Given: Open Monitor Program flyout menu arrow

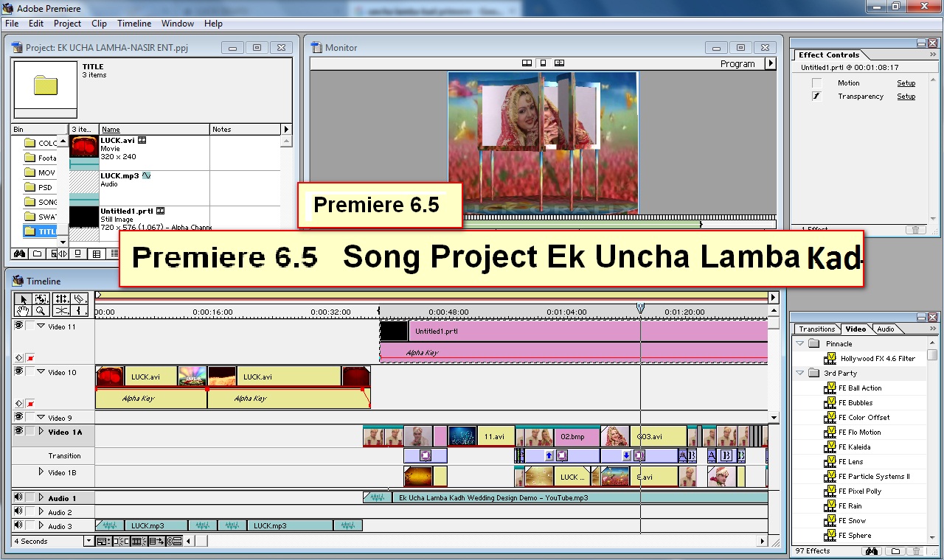Looking at the screenshot, I should (771, 63).
